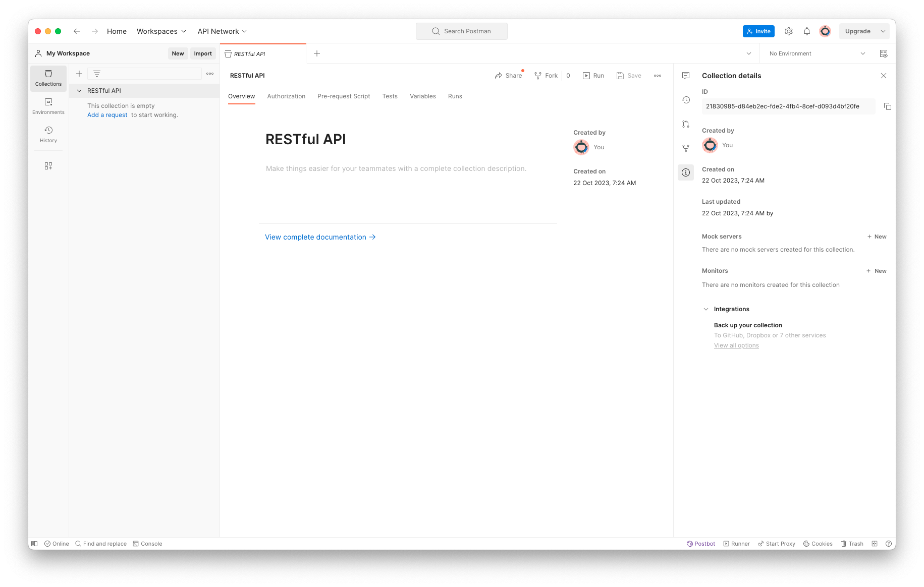Open the collection comments icon

(686, 76)
